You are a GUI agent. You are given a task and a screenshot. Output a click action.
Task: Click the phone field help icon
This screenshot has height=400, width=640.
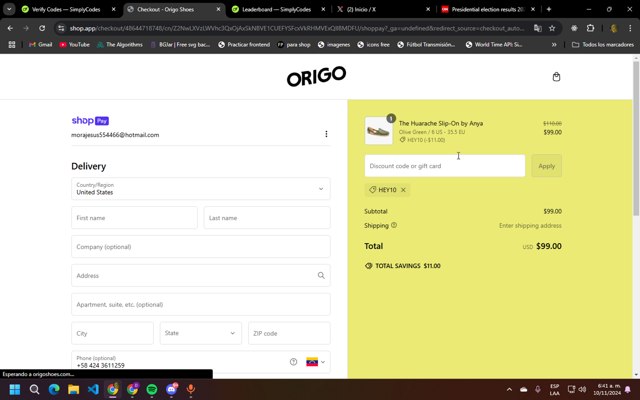(293, 362)
